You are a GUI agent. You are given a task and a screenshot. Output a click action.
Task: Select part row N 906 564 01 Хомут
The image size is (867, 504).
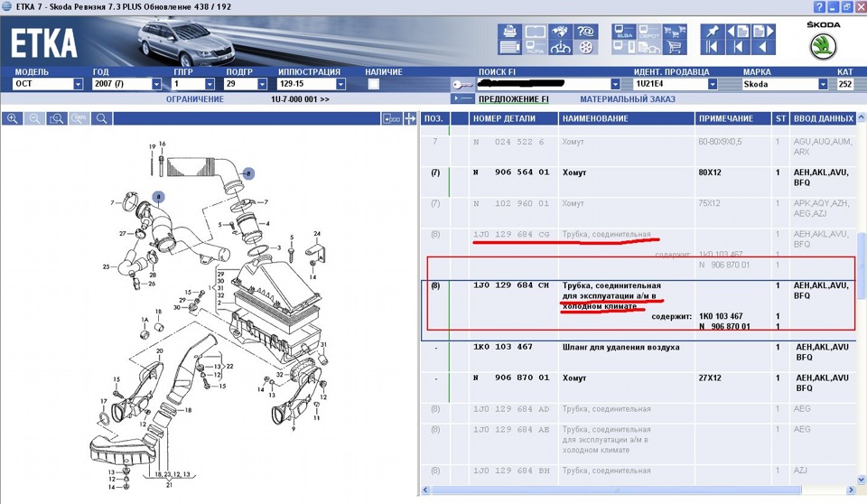click(639, 181)
